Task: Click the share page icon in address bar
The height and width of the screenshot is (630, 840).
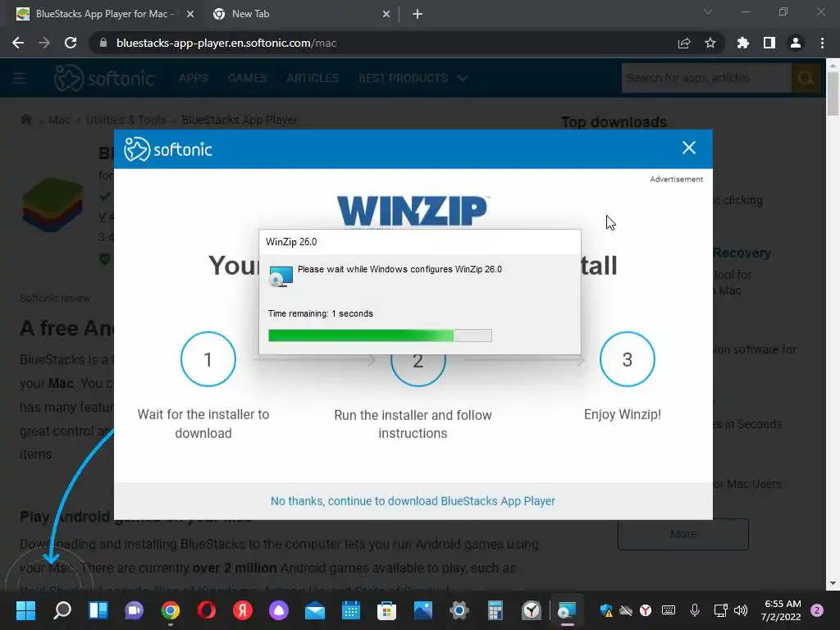Action: click(x=684, y=43)
